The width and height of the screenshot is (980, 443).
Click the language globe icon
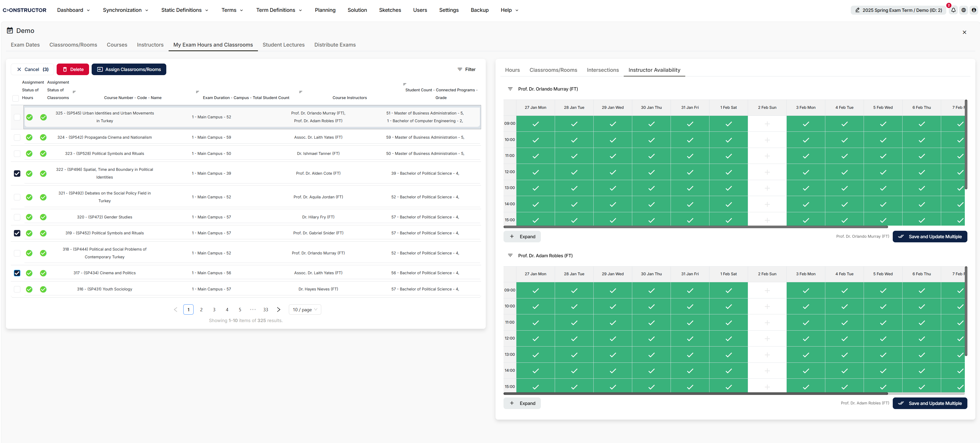click(964, 10)
